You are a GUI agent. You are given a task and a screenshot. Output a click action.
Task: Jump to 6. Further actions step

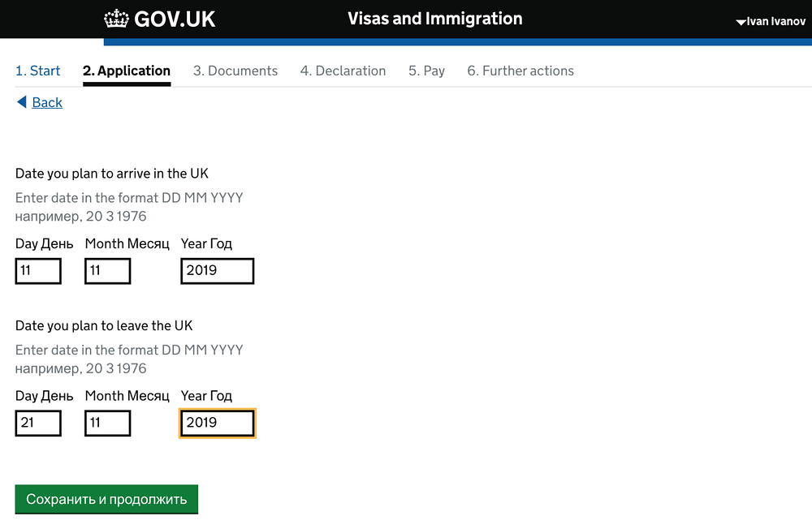[x=520, y=71]
